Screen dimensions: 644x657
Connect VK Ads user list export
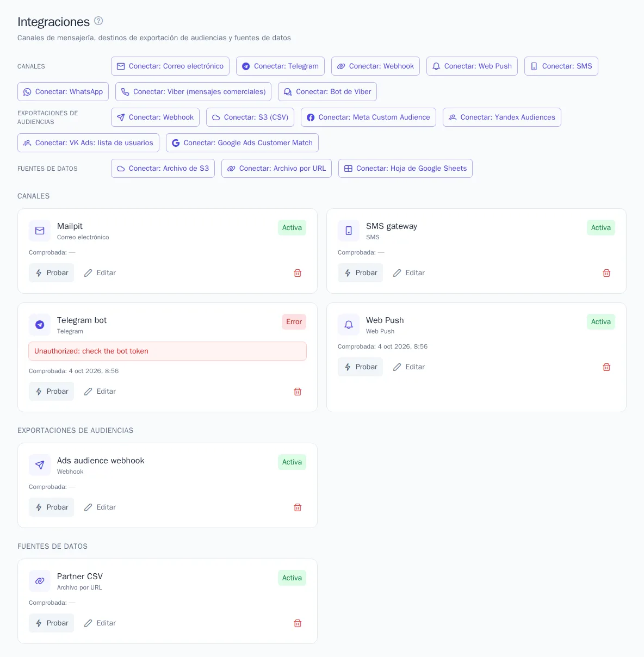pos(88,142)
